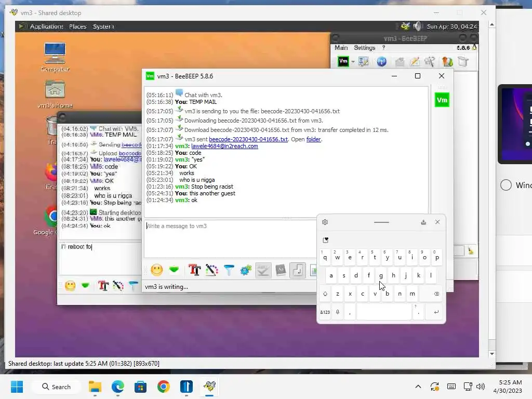Open Microsoft Edge from taskbar
This screenshot has width=532, height=399.
pyautogui.click(x=118, y=387)
